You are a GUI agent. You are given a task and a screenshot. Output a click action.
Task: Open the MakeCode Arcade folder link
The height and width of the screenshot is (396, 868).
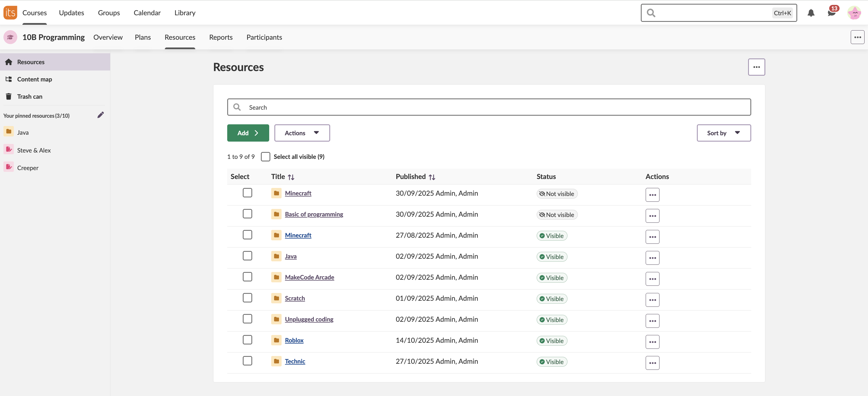[309, 277]
